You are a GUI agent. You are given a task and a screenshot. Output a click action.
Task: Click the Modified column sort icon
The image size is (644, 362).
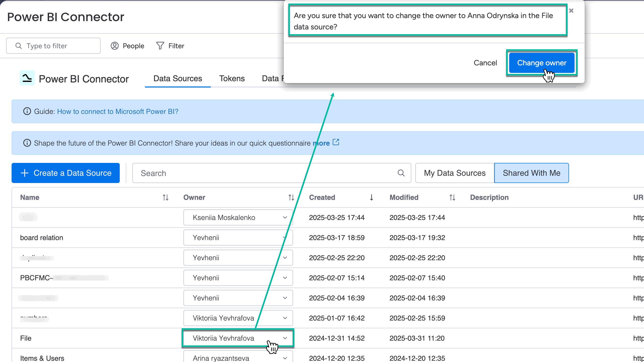pyautogui.click(x=452, y=197)
